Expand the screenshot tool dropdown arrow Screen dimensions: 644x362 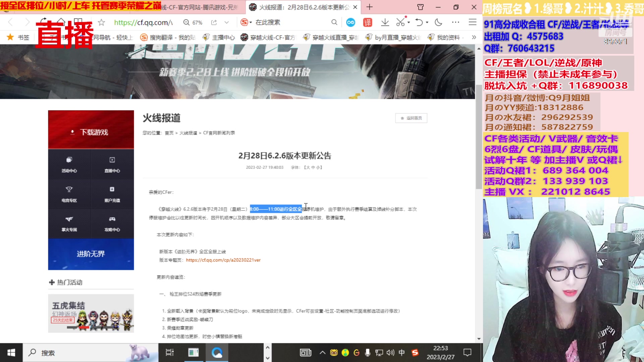(x=409, y=22)
